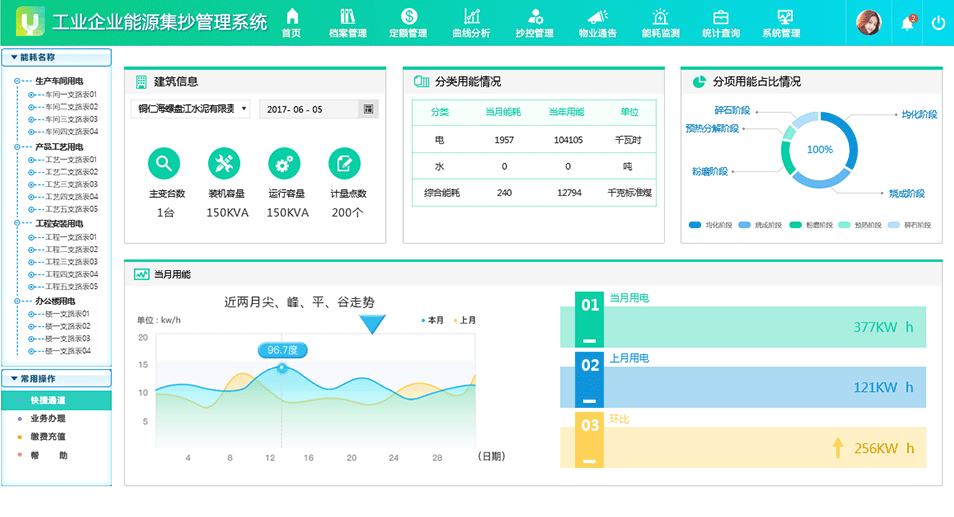954x517 pixels.
Task: Open 物业通告 megaphone icon
Action: [597, 17]
